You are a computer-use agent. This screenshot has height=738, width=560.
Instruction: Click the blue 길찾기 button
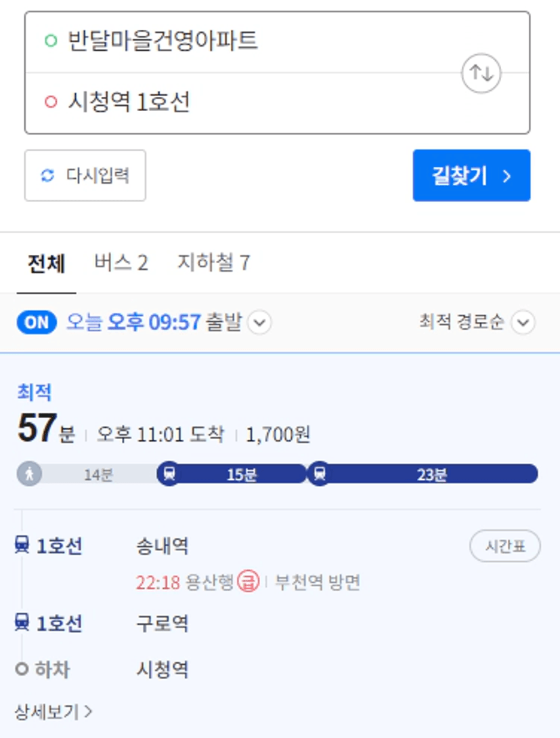(x=471, y=176)
